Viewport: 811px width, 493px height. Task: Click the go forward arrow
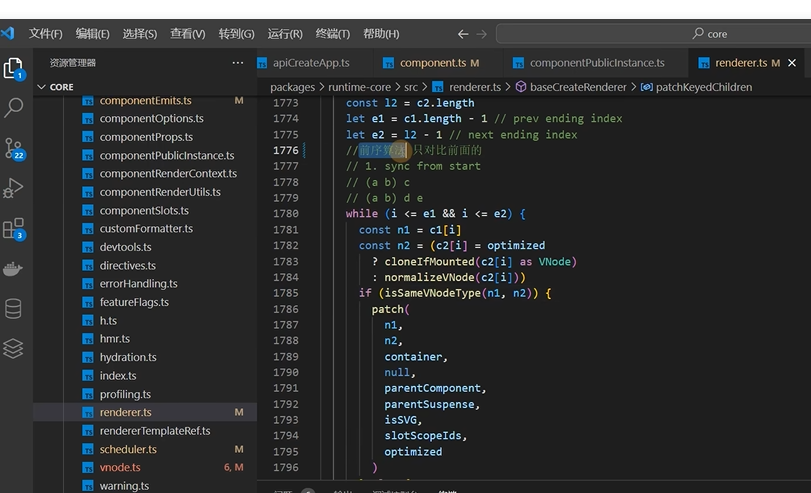[x=482, y=34]
